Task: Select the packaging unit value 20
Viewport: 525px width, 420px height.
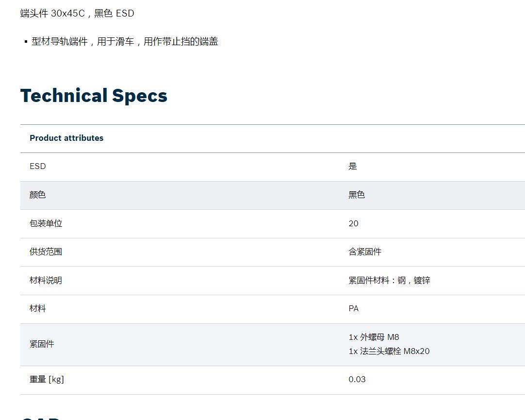Action: pos(354,223)
